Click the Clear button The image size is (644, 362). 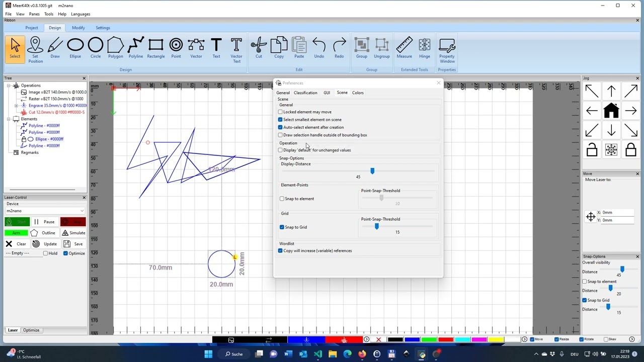[16, 244]
